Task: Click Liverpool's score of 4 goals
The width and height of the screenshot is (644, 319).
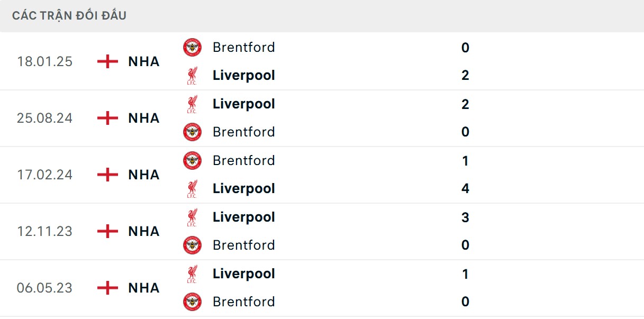Action: (x=465, y=188)
